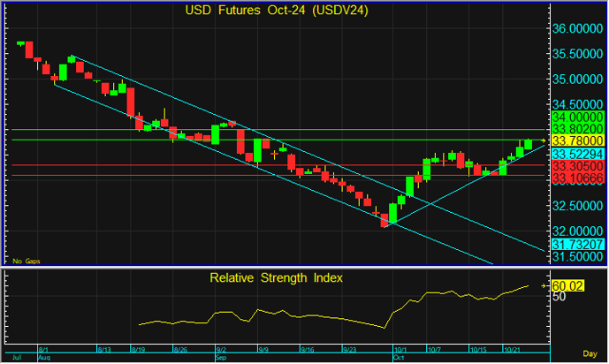
Task: Select the 9/2 date marker on the time axis
Action: [x=222, y=350]
